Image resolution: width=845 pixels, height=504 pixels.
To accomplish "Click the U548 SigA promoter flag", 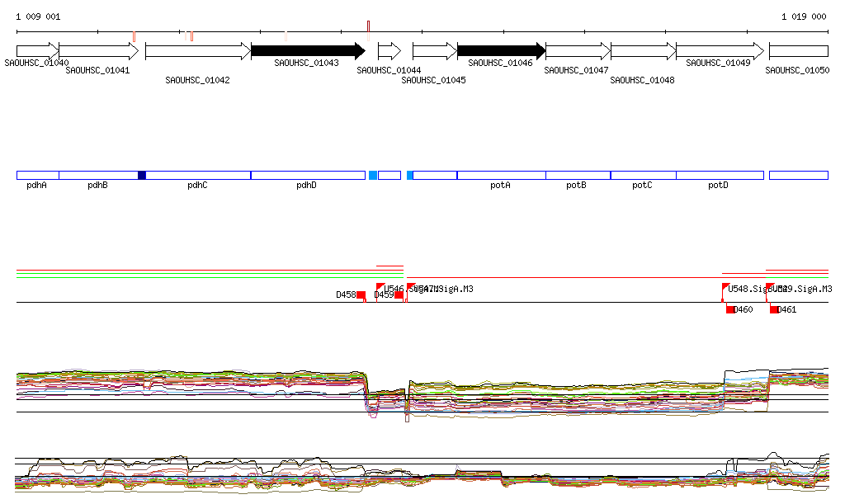I will (725, 288).
